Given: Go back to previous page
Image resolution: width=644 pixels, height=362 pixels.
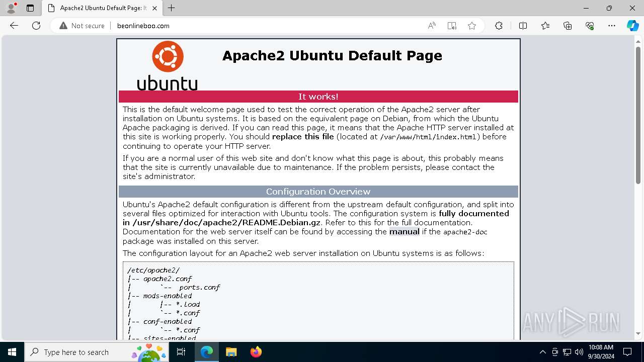Looking at the screenshot, I should (x=14, y=26).
